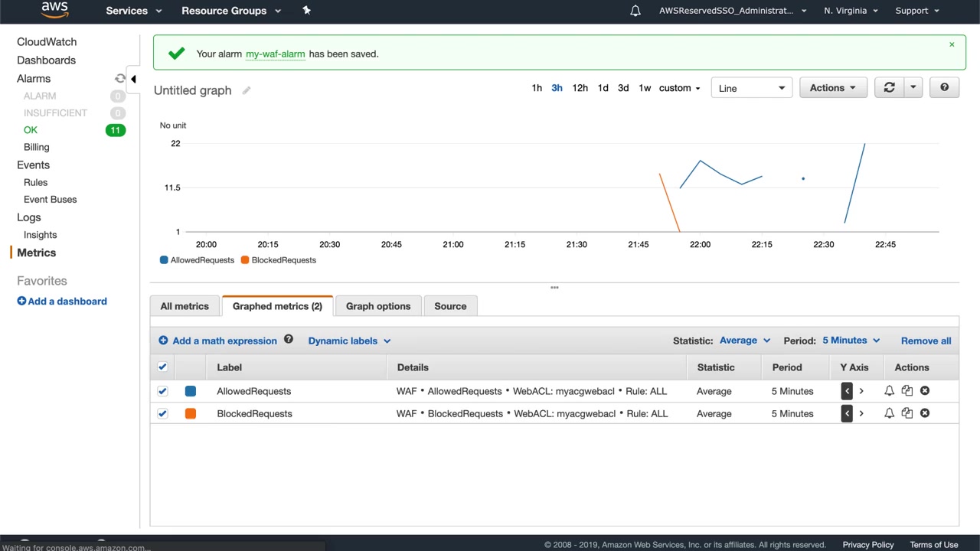Open the Line graph type dropdown
980x551 pixels.
[x=751, y=88]
